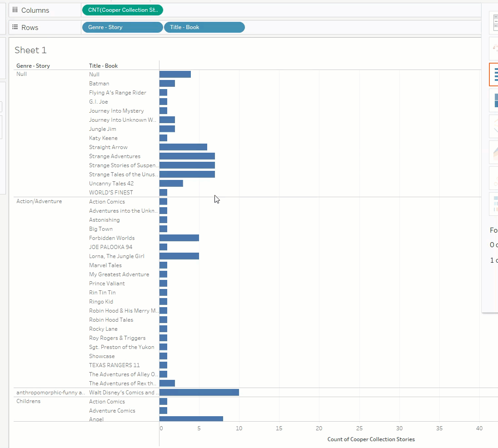Choose the scatter plot chart type

tap(493, 178)
